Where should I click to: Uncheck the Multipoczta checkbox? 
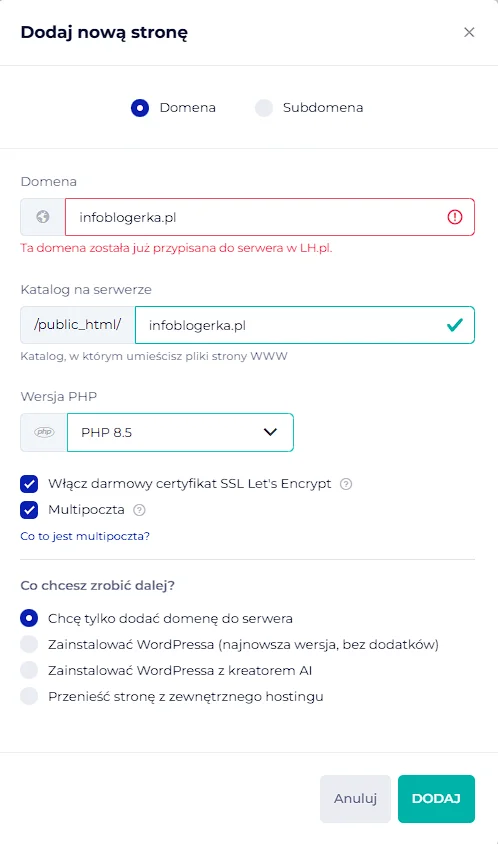29,510
